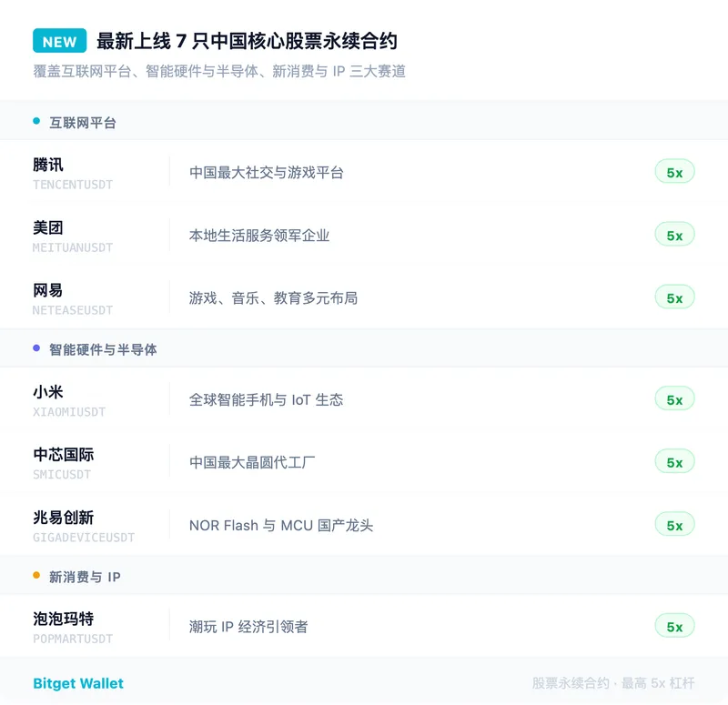This screenshot has height=705, width=728.
Task: Click ticker NETEASEUSDT
Action: (x=73, y=310)
